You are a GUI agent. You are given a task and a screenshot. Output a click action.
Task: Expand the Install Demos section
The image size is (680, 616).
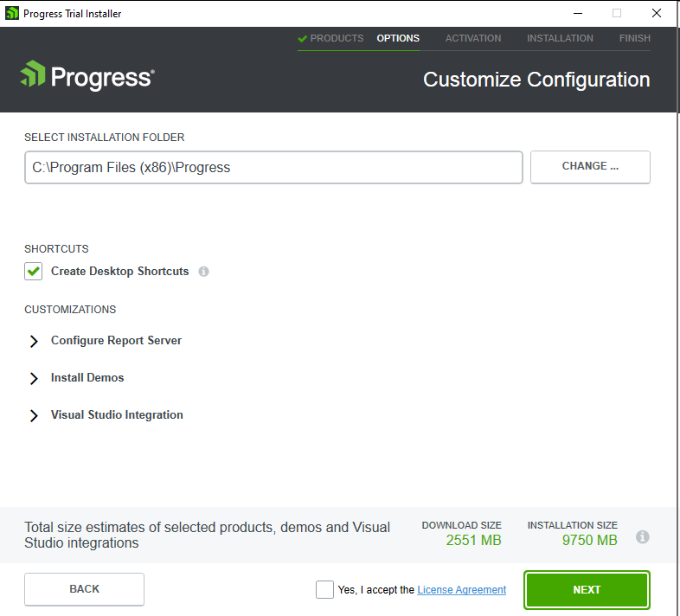pyautogui.click(x=34, y=378)
